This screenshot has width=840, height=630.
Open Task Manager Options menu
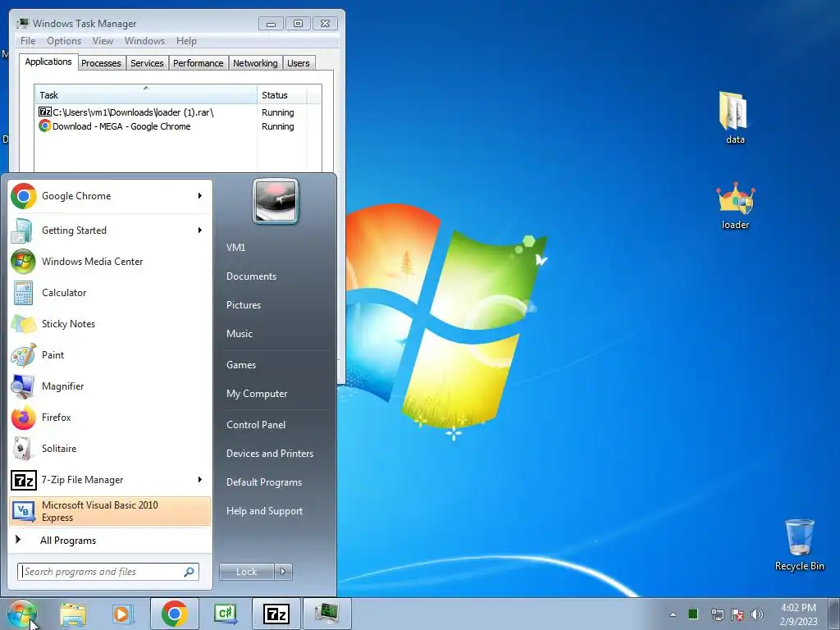pos(64,41)
